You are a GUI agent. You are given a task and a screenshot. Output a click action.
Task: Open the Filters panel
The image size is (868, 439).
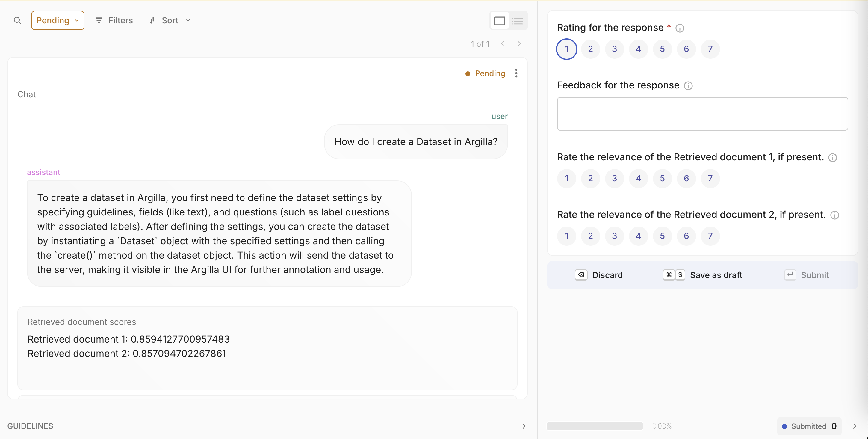[114, 21]
